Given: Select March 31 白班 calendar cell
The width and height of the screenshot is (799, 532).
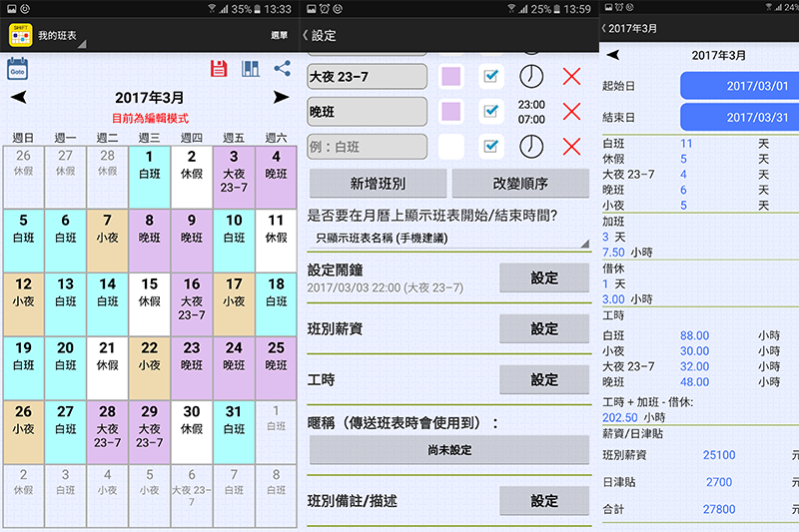Looking at the screenshot, I should coord(234,432).
